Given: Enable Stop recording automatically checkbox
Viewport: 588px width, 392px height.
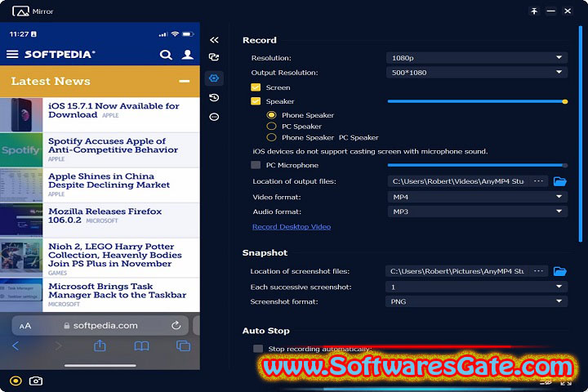Looking at the screenshot, I should 258,349.
